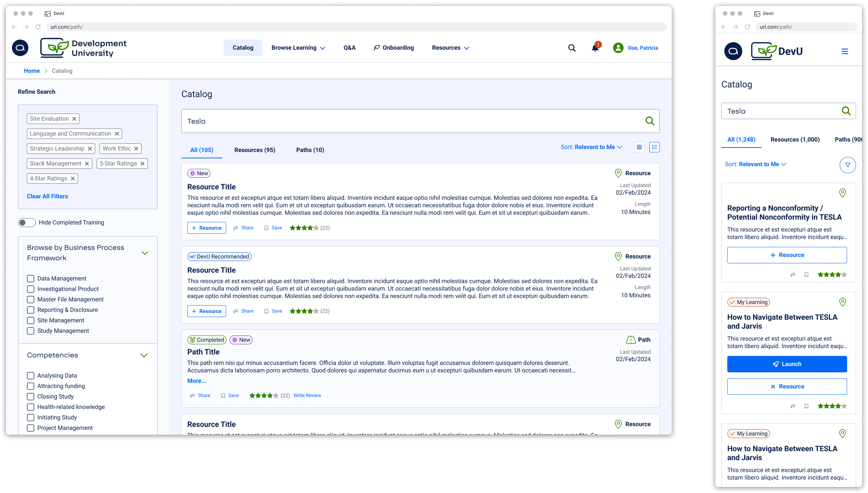This screenshot has width=868, height=493.
Task: Click Save on the Path Title card
Action: click(230, 396)
